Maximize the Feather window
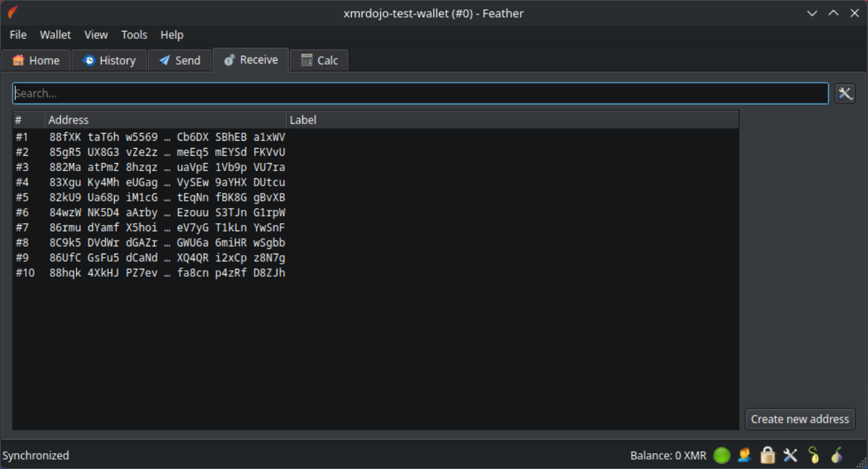Image resolution: width=868 pixels, height=469 pixels. pyautogui.click(x=834, y=13)
